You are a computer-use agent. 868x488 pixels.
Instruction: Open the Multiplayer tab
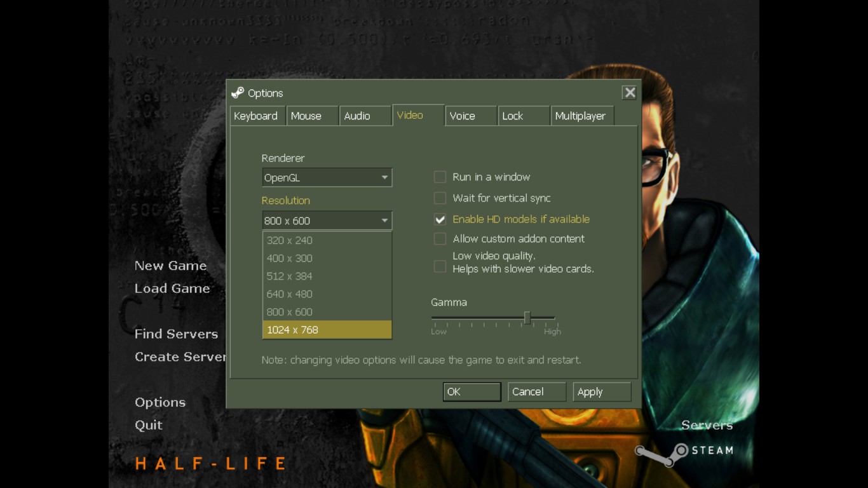582,116
